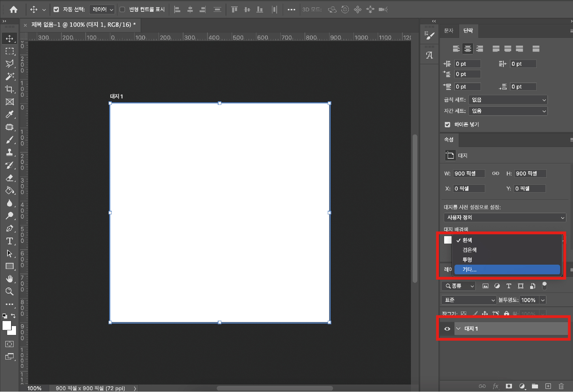Image resolution: width=573 pixels, height=392 pixels.
Task: Toggle 하이픈 넣기 checkbox
Action: click(x=447, y=124)
